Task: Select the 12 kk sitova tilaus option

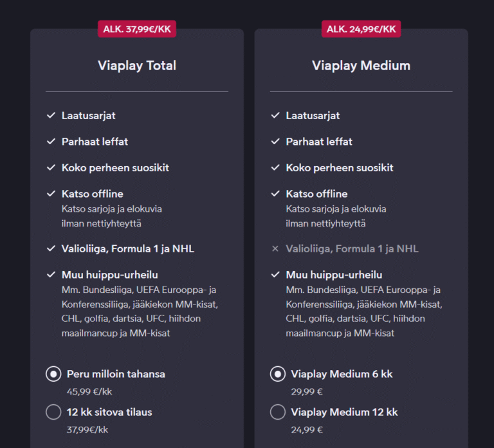Action: pos(53,412)
